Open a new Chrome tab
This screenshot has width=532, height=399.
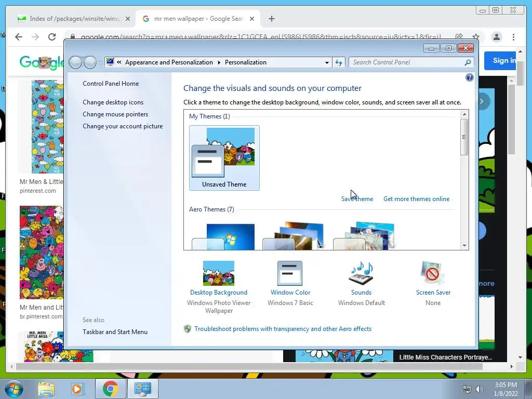tap(271, 19)
